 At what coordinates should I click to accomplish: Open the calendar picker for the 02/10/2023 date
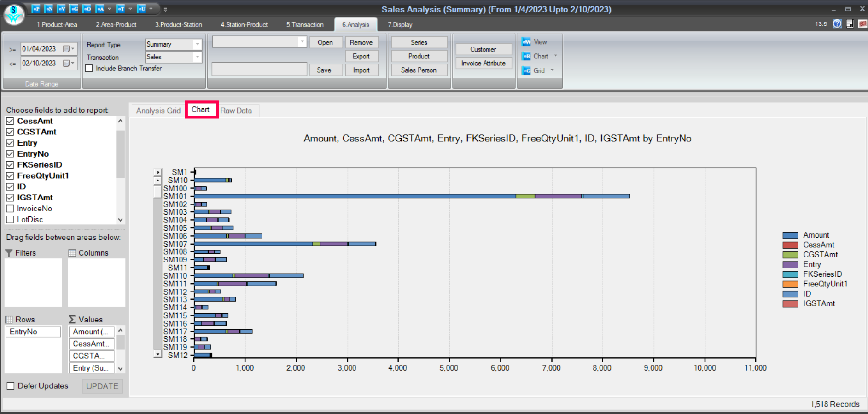coord(69,63)
